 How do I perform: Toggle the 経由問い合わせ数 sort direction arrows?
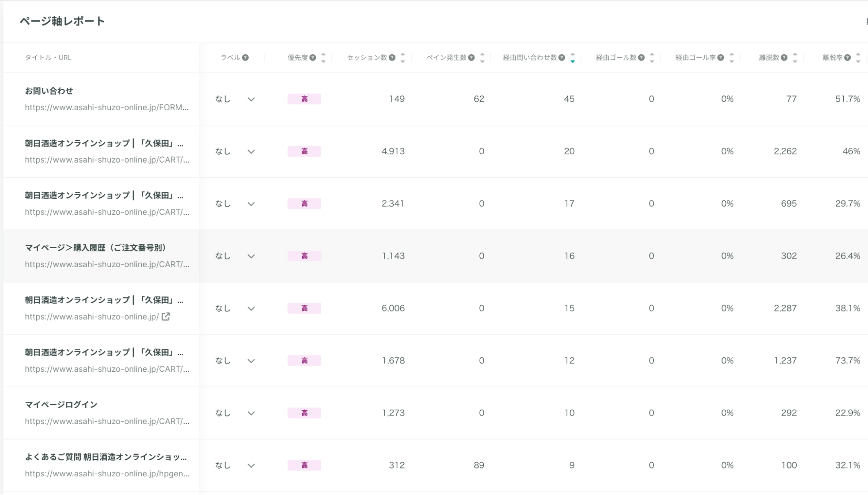tap(572, 58)
